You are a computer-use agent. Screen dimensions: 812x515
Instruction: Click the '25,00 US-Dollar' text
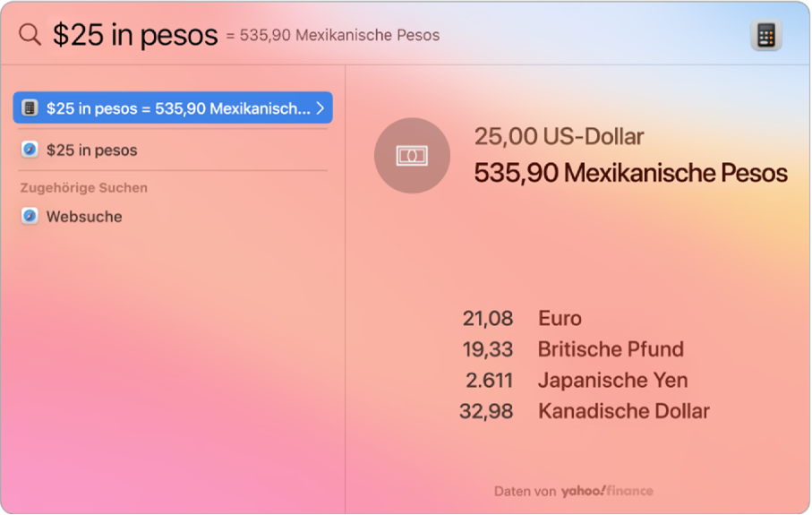pyautogui.click(x=559, y=137)
